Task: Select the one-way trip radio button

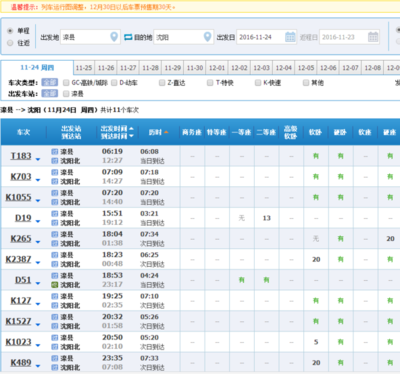Action: (x=10, y=31)
